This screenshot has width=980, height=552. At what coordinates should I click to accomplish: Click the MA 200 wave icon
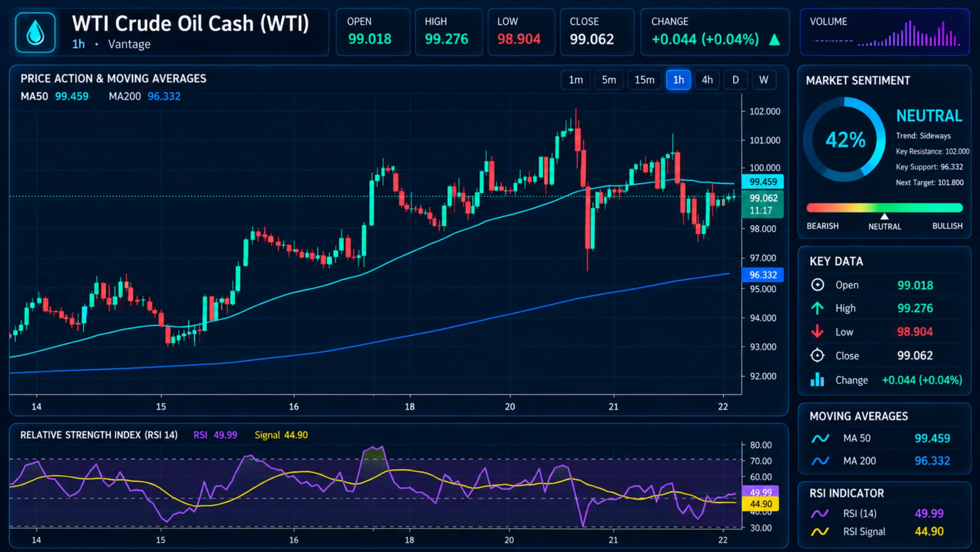click(x=820, y=461)
